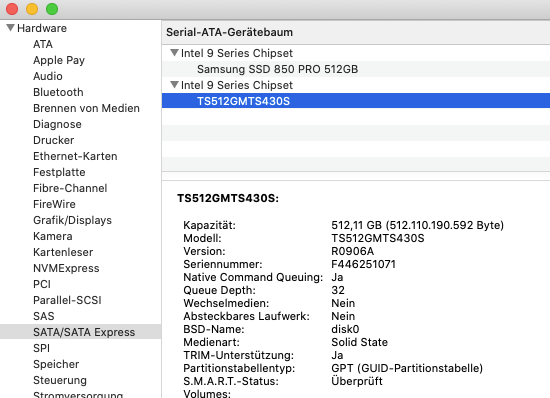Click the serial number F446251071
The height and width of the screenshot is (398, 550).
pos(363,264)
